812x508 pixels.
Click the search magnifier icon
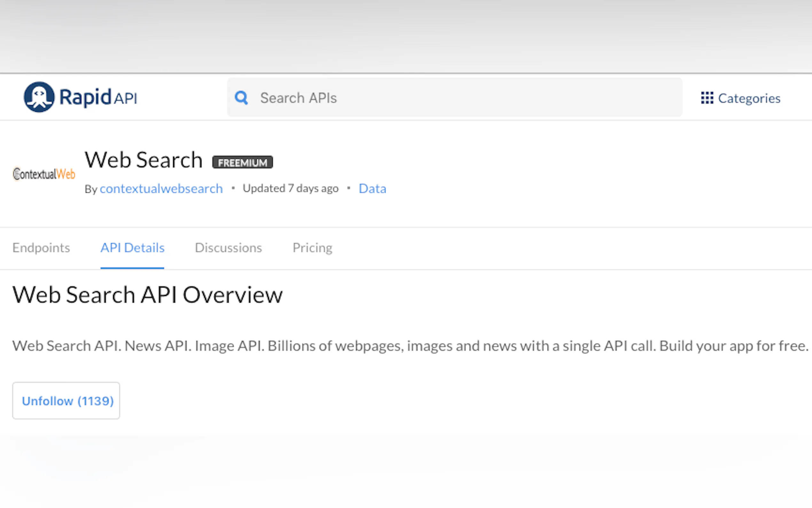pos(241,98)
